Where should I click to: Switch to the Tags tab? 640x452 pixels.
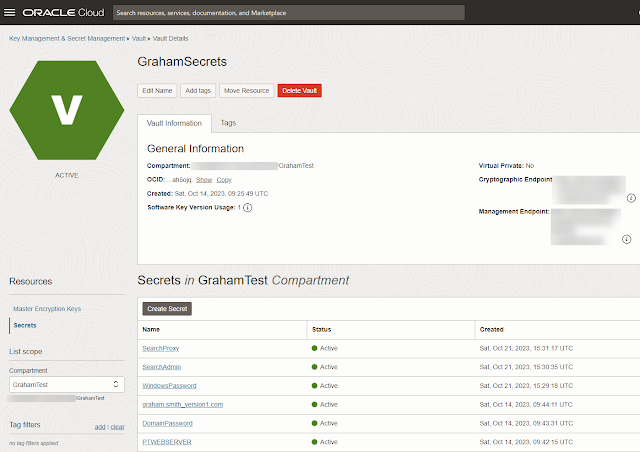[x=228, y=123]
